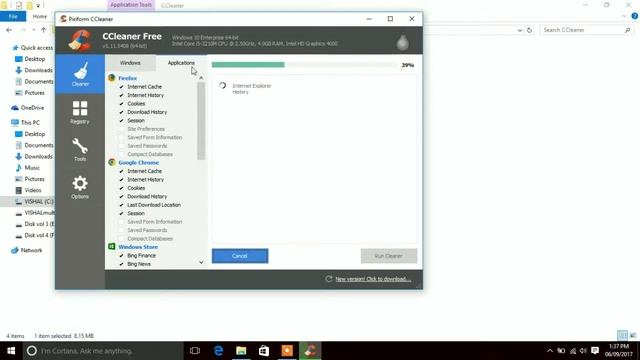Click the Run Cleaner button
640x360 pixels.
coord(389,256)
